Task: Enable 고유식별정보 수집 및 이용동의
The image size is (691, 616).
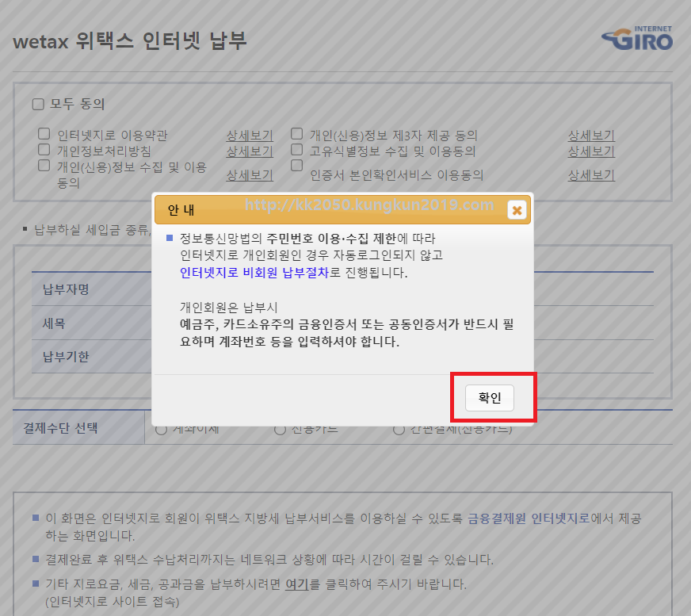Action: (296, 149)
